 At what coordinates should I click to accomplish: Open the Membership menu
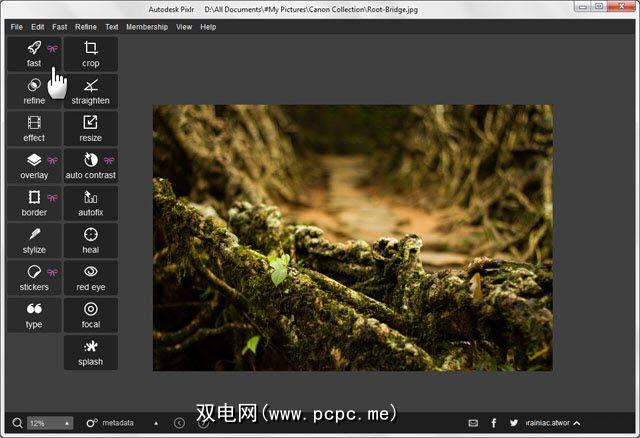(147, 27)
